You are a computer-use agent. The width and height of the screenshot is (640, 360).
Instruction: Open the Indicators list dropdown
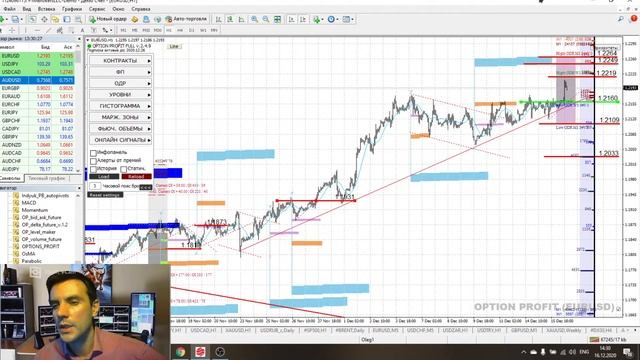point(318,19)
